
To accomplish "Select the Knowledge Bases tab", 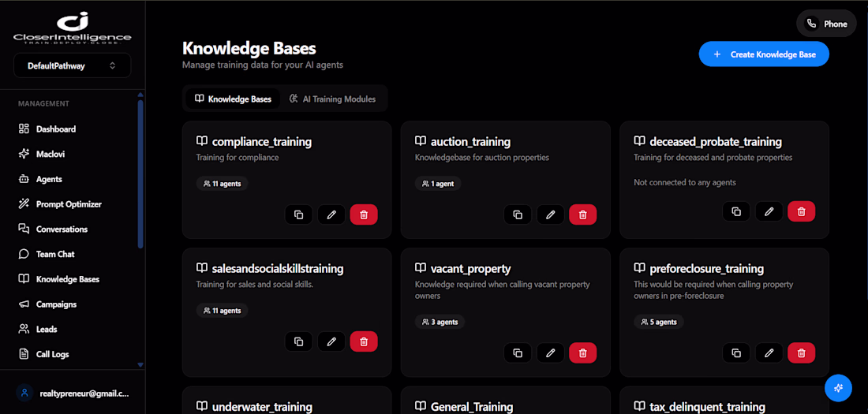I will point(233,99).
